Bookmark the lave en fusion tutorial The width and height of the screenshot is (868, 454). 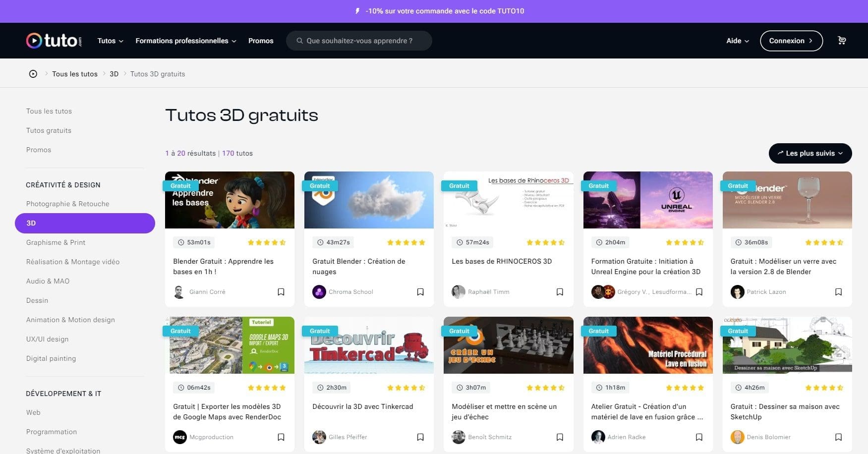(x=699, y=437)
